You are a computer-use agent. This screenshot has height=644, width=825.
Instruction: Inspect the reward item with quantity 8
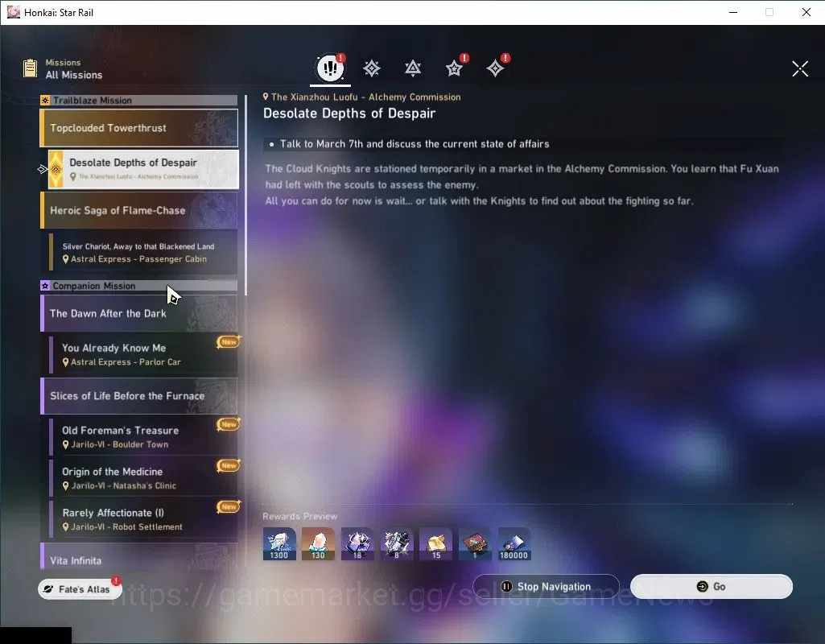tap(397, 544)
